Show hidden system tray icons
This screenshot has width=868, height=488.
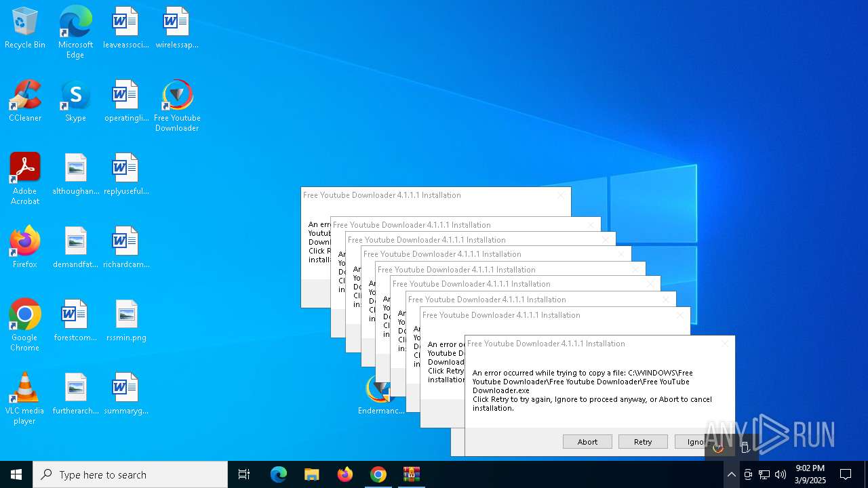731,474
